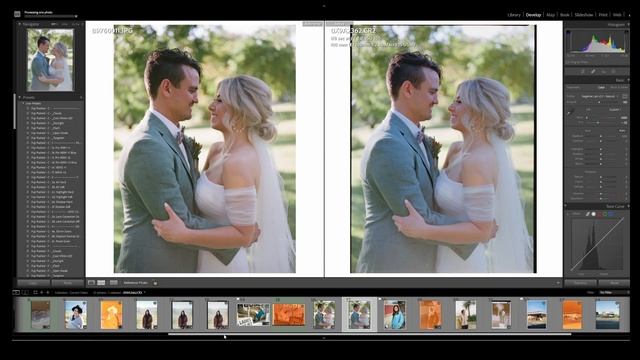This screenshot has width=640, height=360.
Task: Click the Exposure slider handle
Action: [601, 136]
